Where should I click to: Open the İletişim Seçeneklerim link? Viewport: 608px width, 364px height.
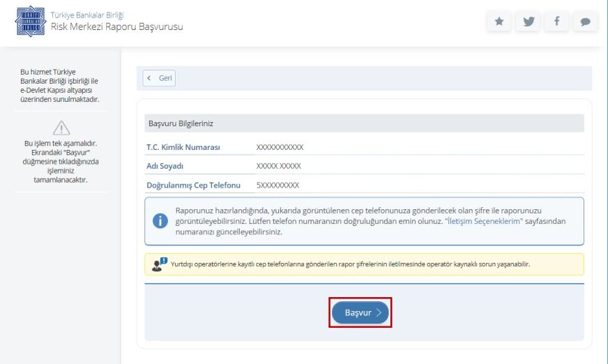point(483,221)
